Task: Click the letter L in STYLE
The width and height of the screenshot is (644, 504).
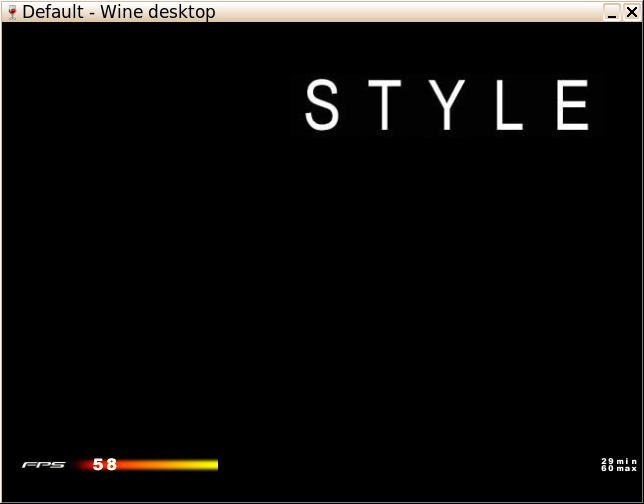Action: 509,106
